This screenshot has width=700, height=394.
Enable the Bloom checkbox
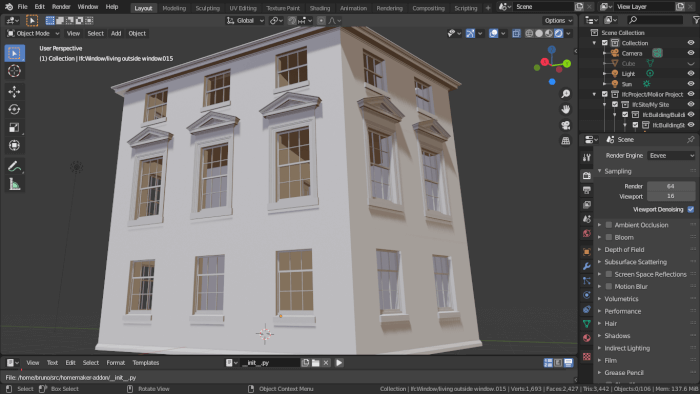pos(608,237)
